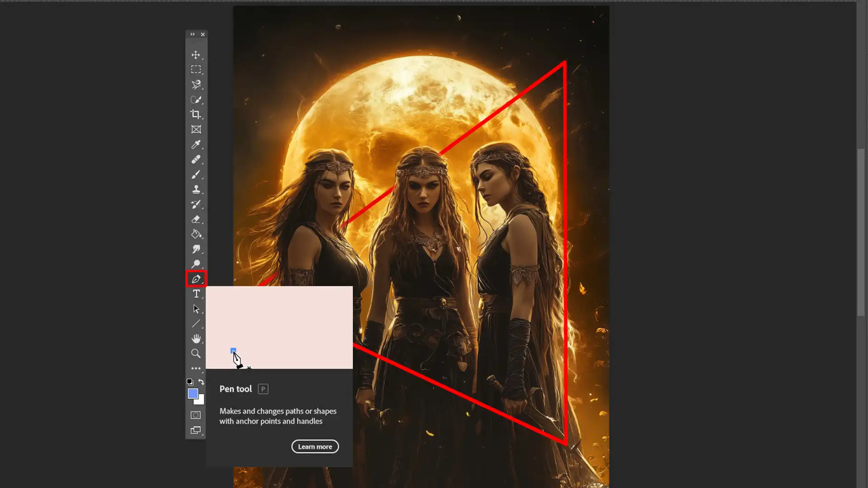Select the Crop tool
This screenshot has height=488, width=868.
coord(196,114)
